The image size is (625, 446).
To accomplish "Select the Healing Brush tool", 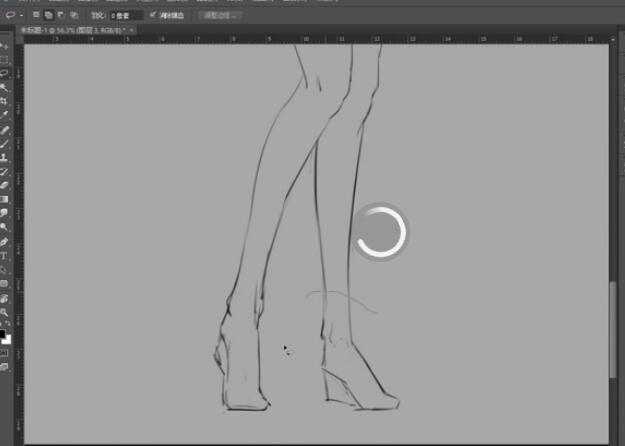I will coord(4,130).
